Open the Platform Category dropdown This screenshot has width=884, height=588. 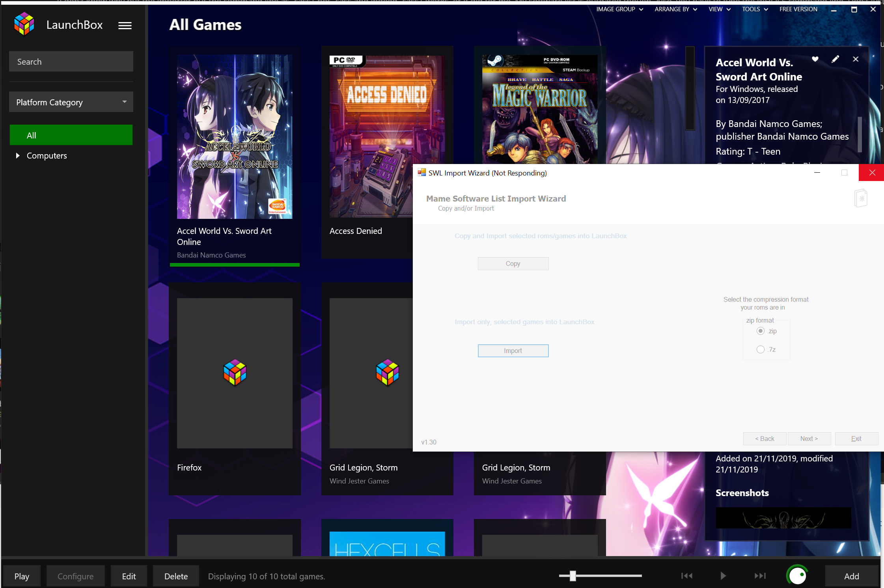71,102
